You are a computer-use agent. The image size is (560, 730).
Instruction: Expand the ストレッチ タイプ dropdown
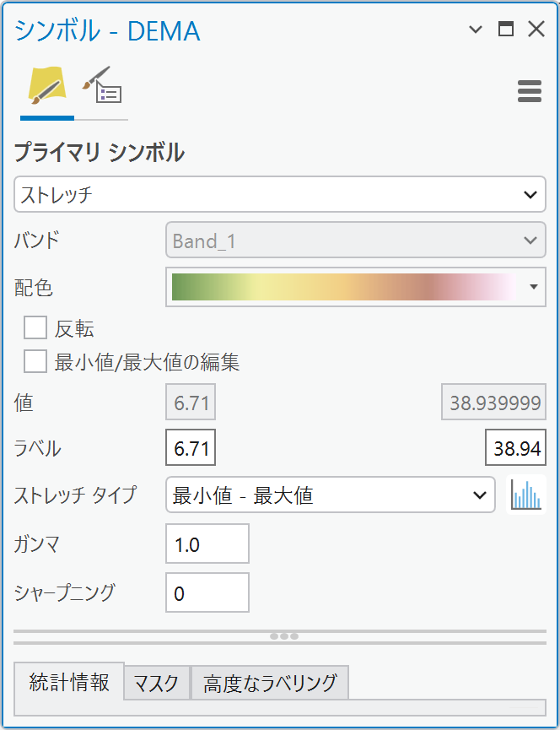click(x=330, y=495)
